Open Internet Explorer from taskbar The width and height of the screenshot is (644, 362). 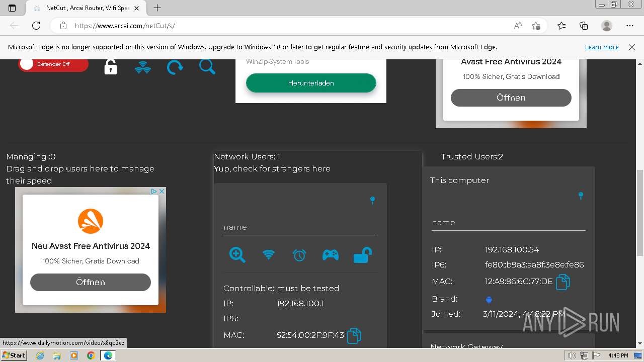[x=40, y=355]
